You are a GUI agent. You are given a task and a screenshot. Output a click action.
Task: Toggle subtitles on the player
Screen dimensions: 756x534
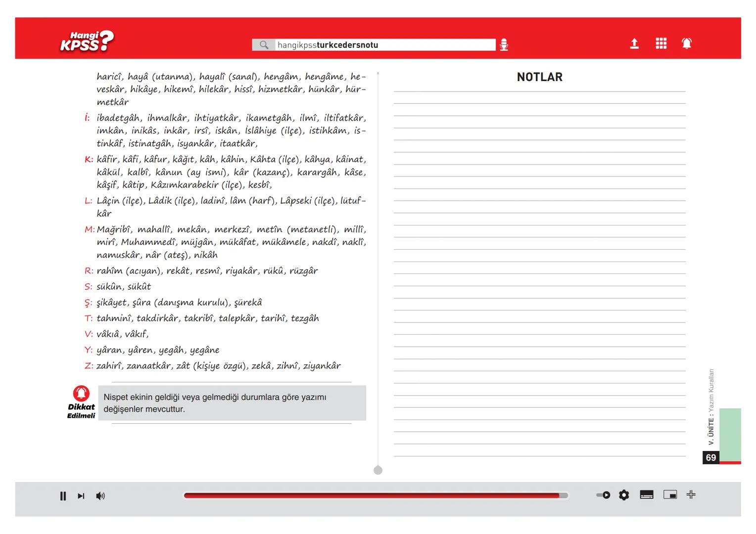click(x=647, y=495)
